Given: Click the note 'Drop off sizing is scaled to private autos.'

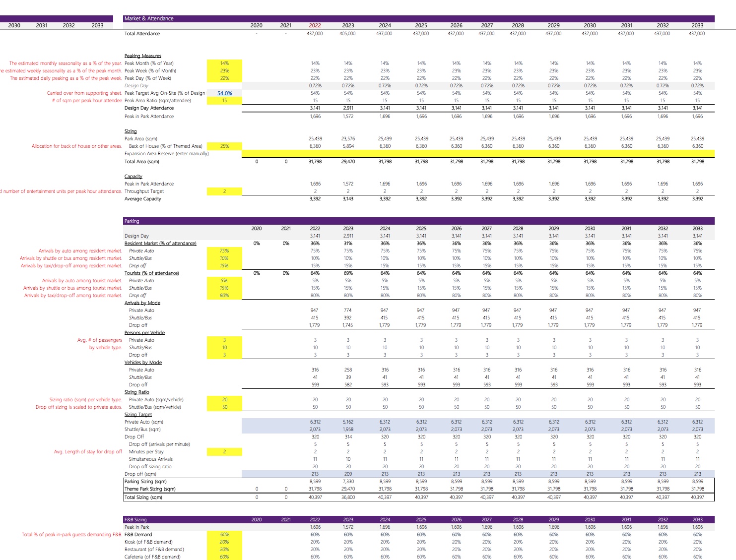Looking at the screenshot, I should click(79, 407).
